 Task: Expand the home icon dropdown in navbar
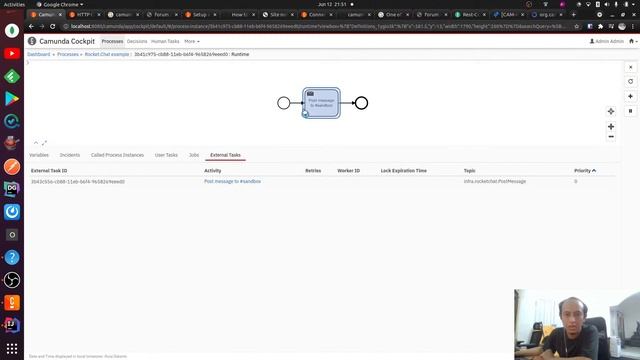[633, 41]
